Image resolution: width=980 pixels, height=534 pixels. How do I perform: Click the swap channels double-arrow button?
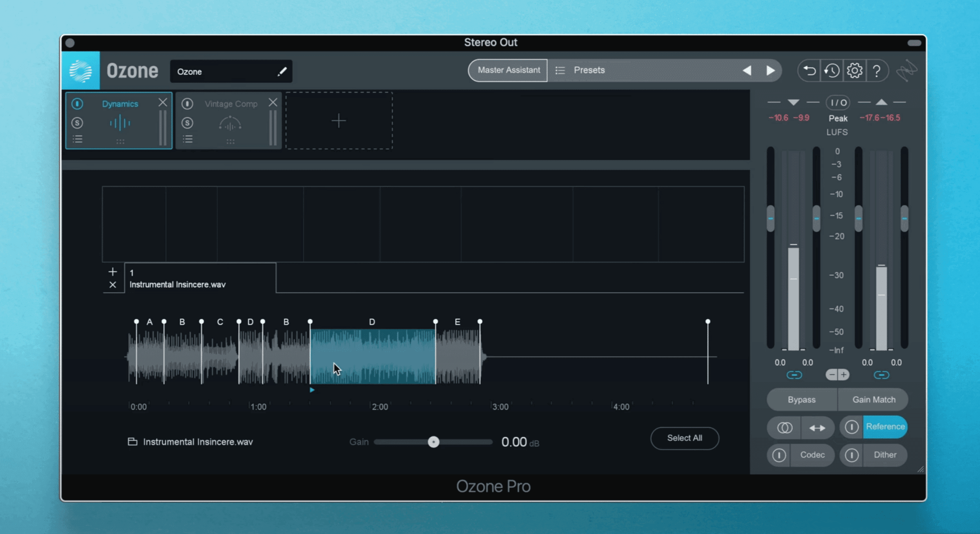(x=817, y=427)
